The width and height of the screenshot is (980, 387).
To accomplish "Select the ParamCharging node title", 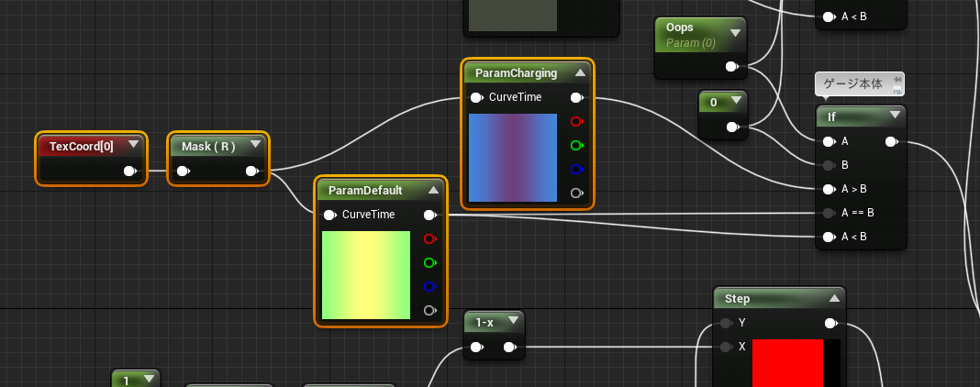I will click(x=517, y=73).
